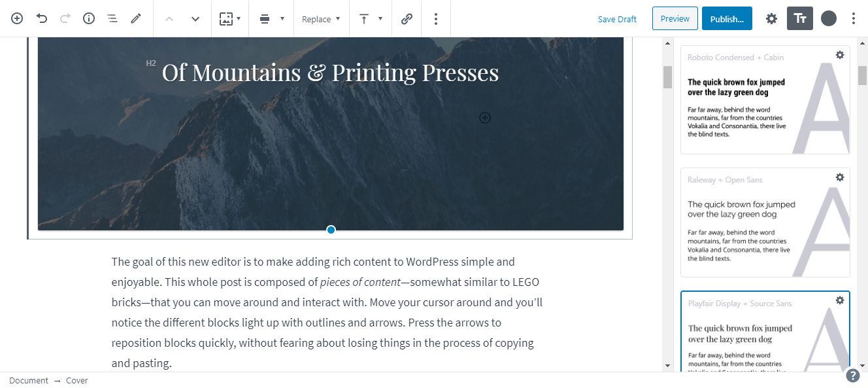The image size is (868, 388).
Task: Open the block more options menu
Action: point(435,18)
